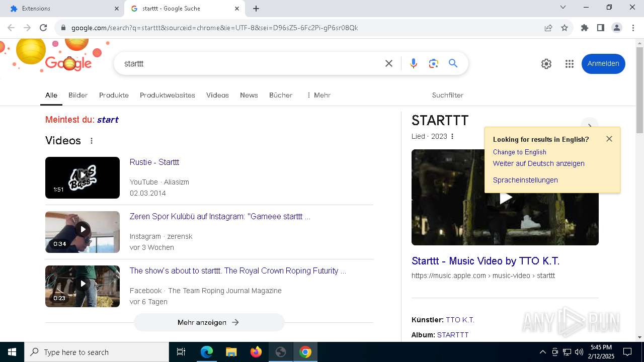The width and height of the screenshot is (644, 362).
Task: Switch to Bilder results
Action: point(78,95)
